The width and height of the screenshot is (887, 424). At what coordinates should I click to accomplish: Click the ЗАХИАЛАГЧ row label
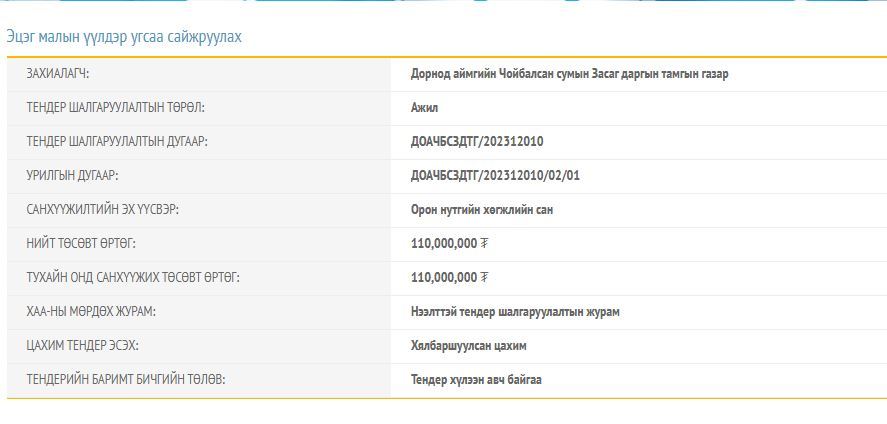[x=65, y=74]
